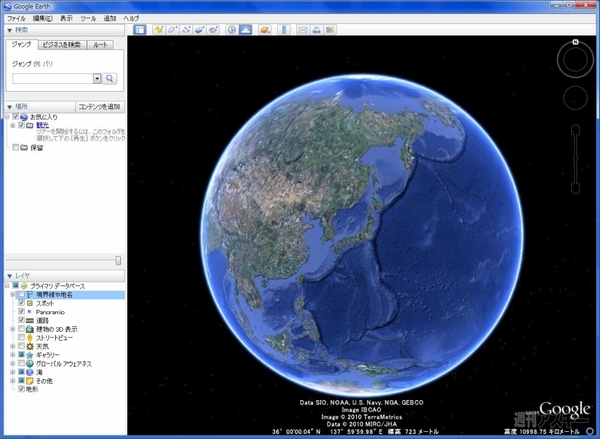Screen dimensions: 600x439
Task: Expand the 観光 folder tree node
Action: (x=12, y=125)
